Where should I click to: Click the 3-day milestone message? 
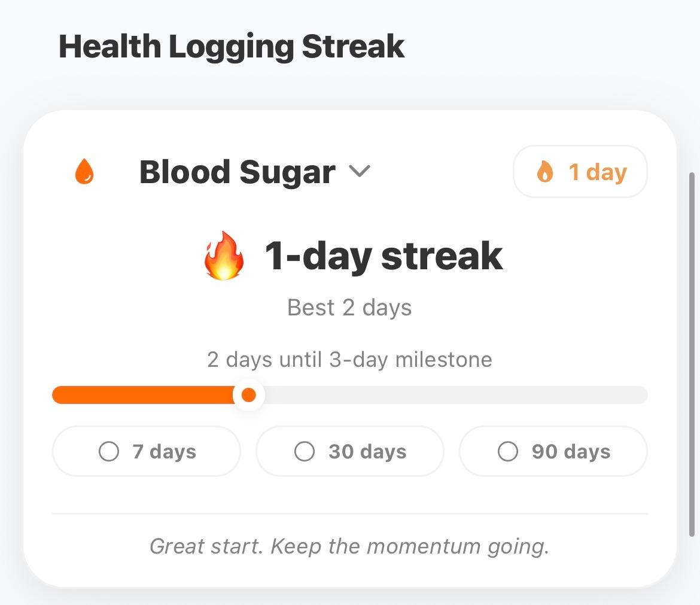[349, 359]
